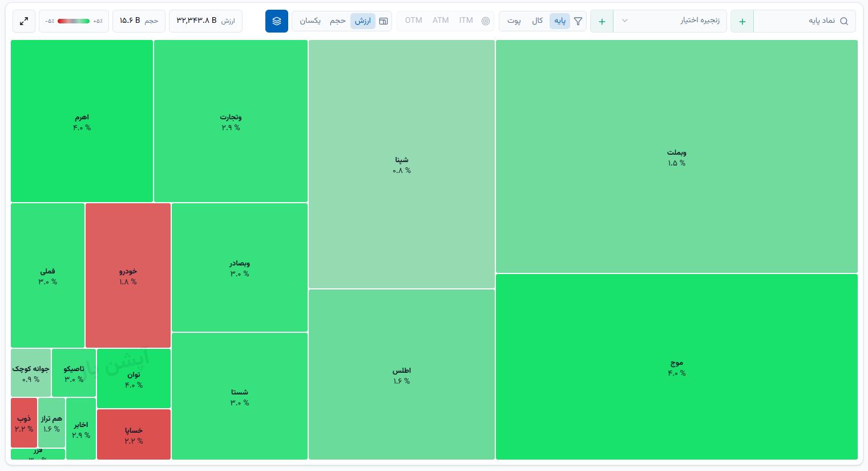Click the نماد پایه search field

(x=805, y=21)
